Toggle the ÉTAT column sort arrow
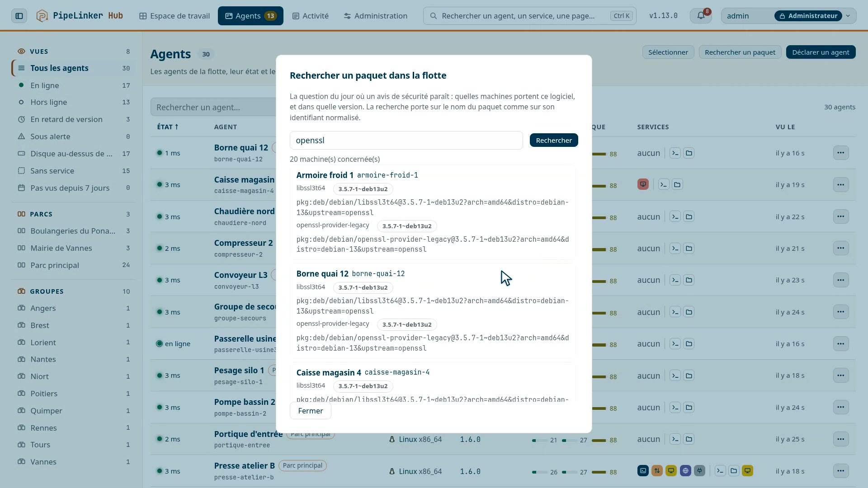 (176, 127)
